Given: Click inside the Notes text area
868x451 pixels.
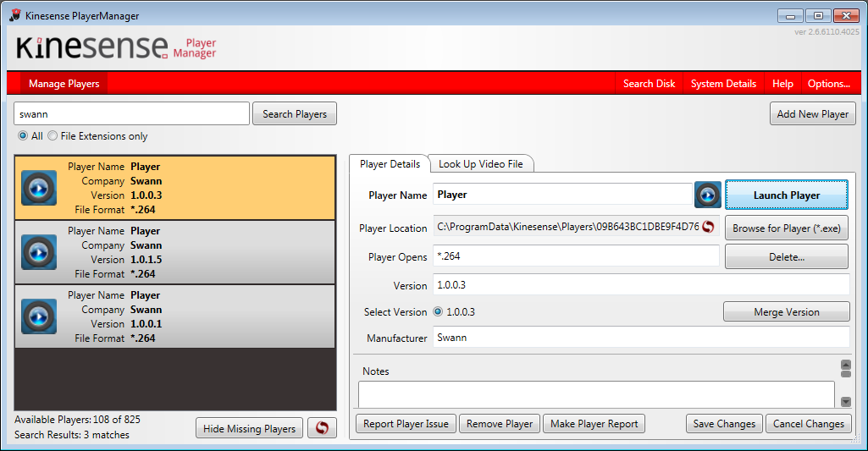Looking at the screenshot, I should click(596, 394).
